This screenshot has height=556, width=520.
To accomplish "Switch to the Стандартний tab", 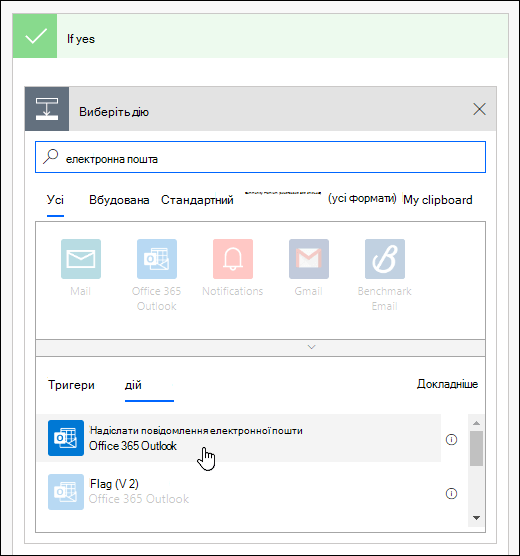I will pyautogui.click(x=197, y=200).
